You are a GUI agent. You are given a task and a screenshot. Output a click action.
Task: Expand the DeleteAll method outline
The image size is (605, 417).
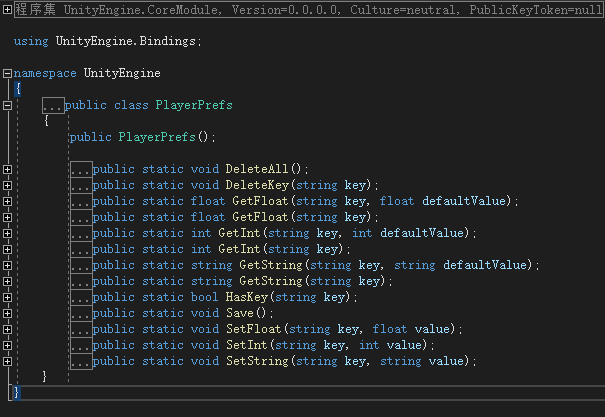coord(7,169)
